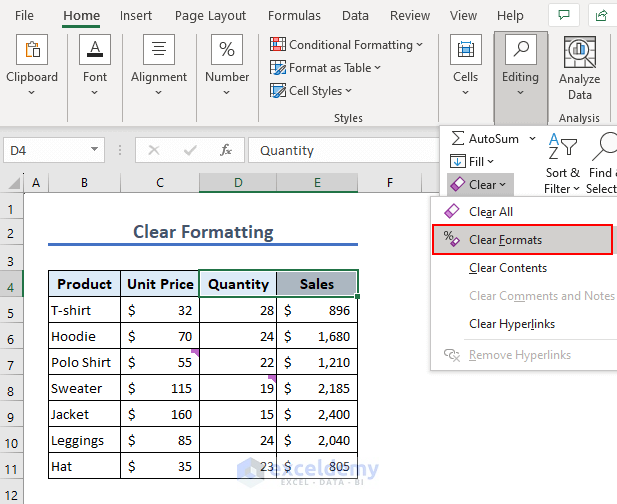Click the Leggings product cell
Screen dimensions: 617x504
[84, 440]
